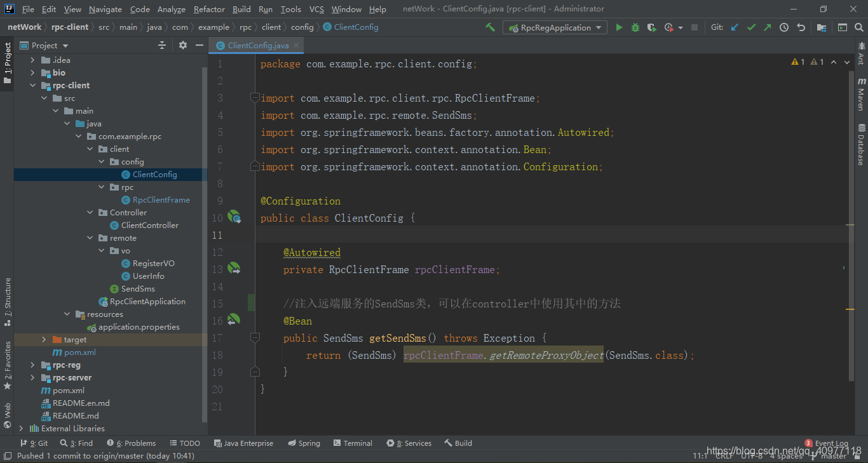The image size is (868, 463).
Task: Toggle the Z: Structure side tool window
Action: 8,302
